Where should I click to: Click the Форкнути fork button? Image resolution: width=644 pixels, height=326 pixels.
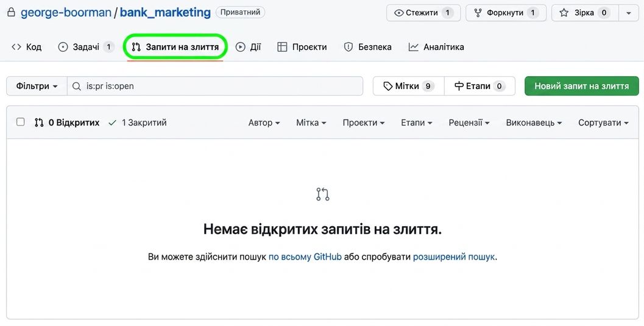pyautogui.click(x=506, y=13)
